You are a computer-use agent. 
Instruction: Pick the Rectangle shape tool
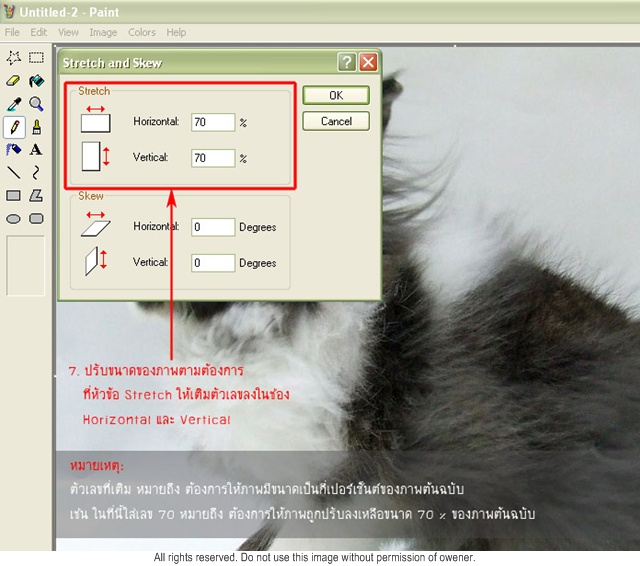[x=13, y=195]
